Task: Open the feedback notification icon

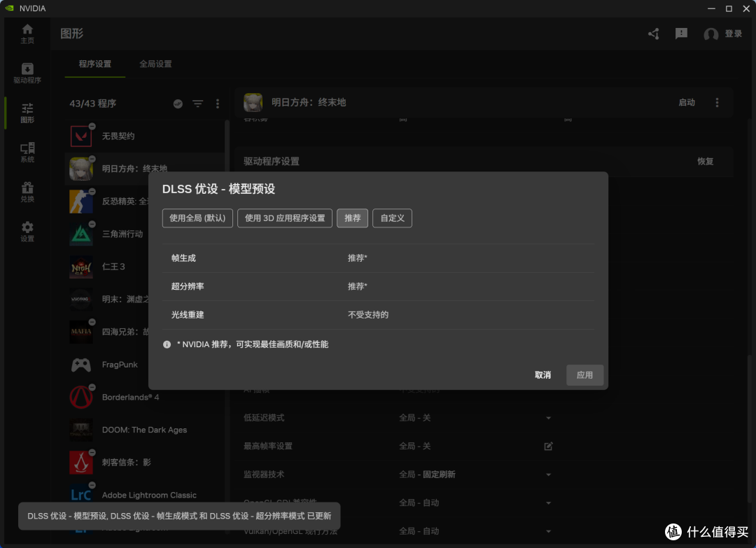Action: pos(681,34)
